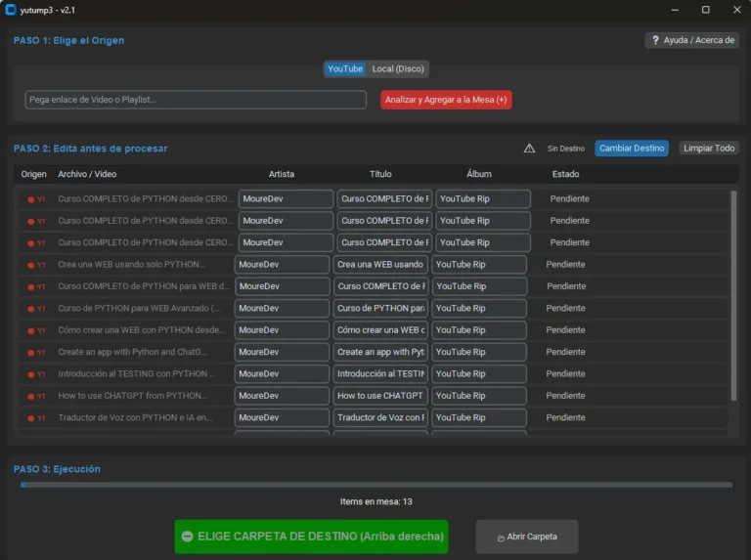Switch source to the YouTube tab
This screenshot has width=751, height=560.
click(344, 69)
